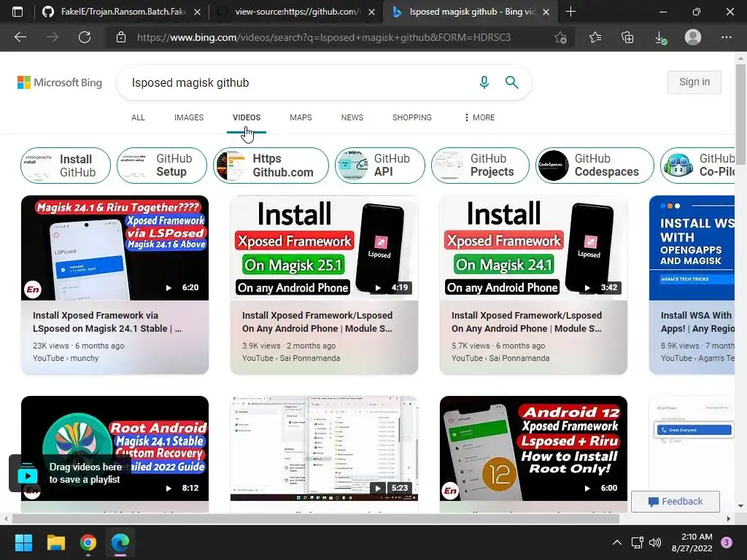Click the 'YouTube › munchy' source text
747x560 pixels.
[66, 358]
